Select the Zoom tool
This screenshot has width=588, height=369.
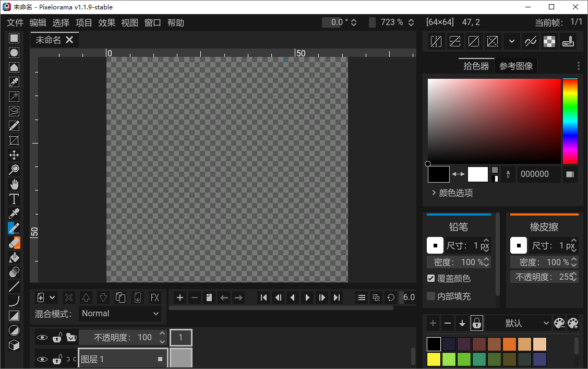14,169
